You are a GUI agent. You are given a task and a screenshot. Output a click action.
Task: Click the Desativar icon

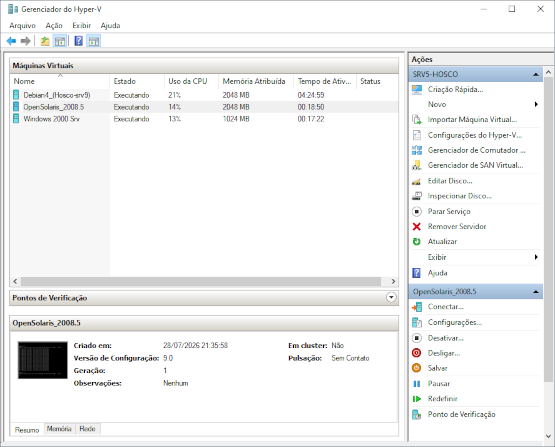tap(417, 338)
